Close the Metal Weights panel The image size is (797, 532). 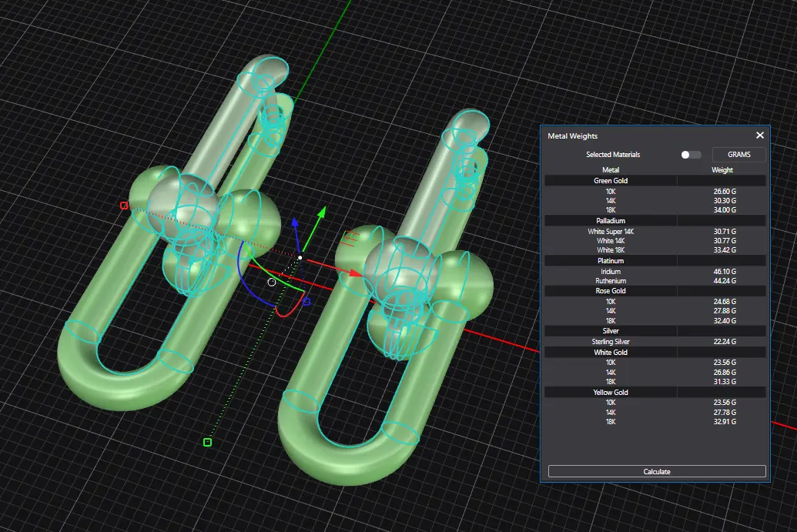759,136
